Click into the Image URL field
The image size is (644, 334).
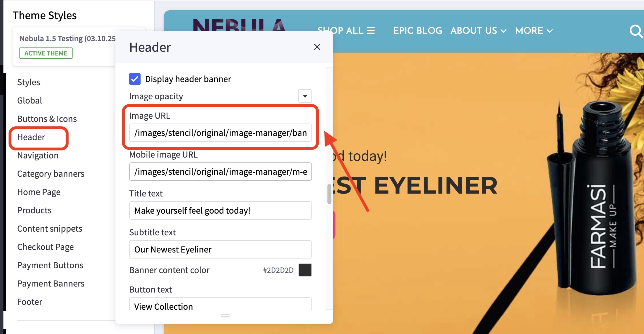pos(220,133)
